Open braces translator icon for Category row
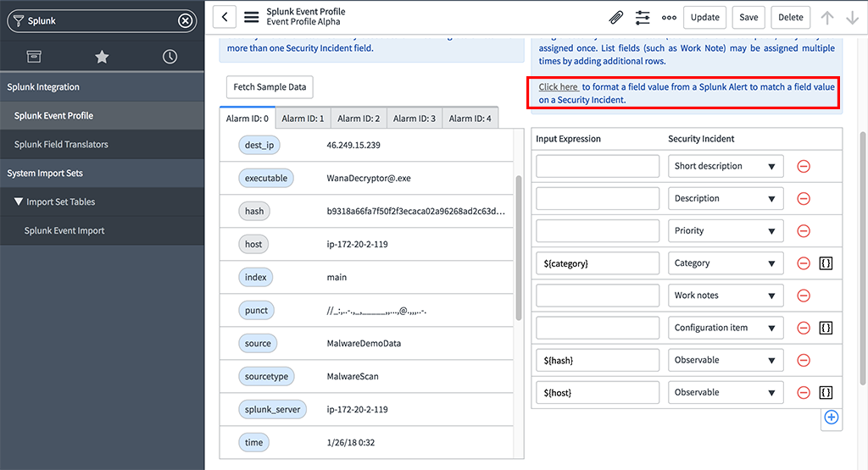This screenshot has width=868, height=470. click(826, 263)
